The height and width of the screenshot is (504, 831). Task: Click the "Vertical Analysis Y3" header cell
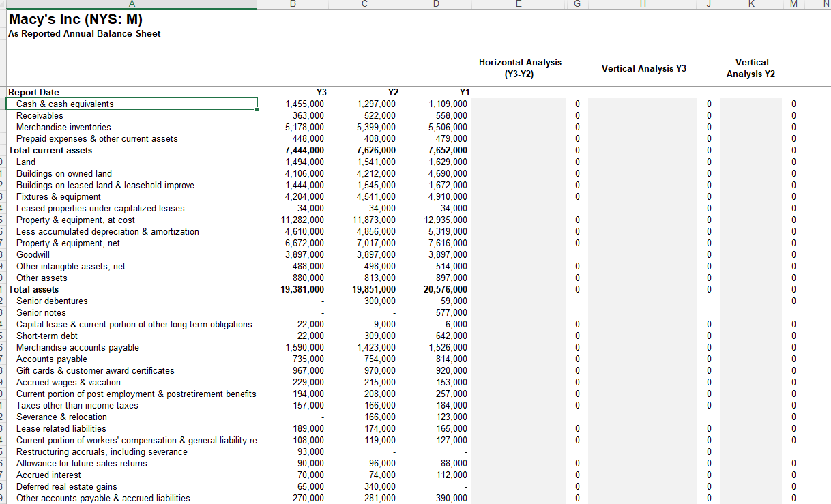[x=642, y=68]
